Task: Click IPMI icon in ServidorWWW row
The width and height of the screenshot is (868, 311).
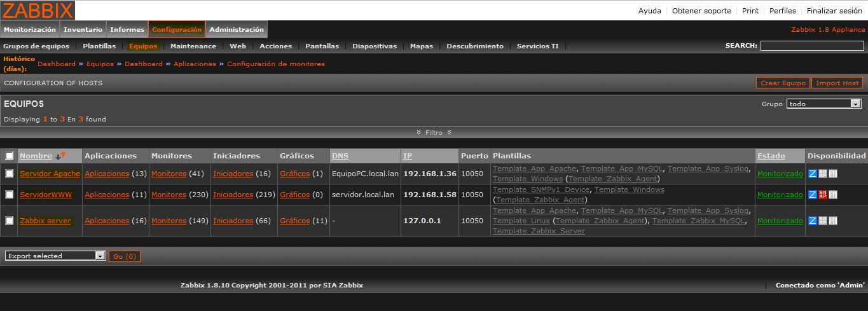Action: point(832,195)
